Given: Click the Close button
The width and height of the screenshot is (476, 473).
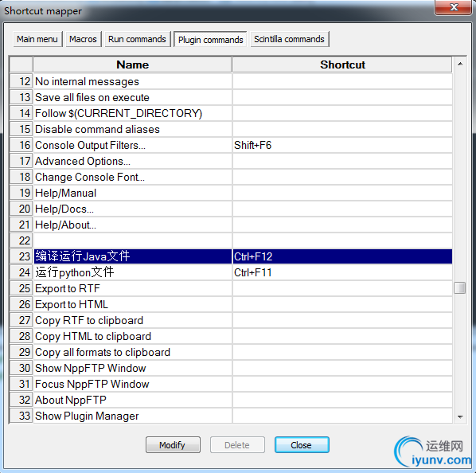Looking at the screenshot, I should click(x=302, y=445).
